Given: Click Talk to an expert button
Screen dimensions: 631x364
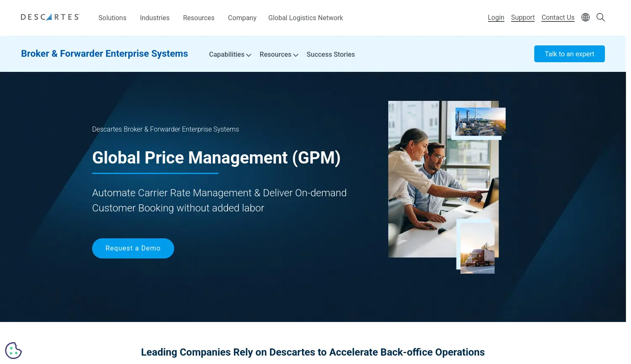Looking at the screenshot, I should pos(570,54).
